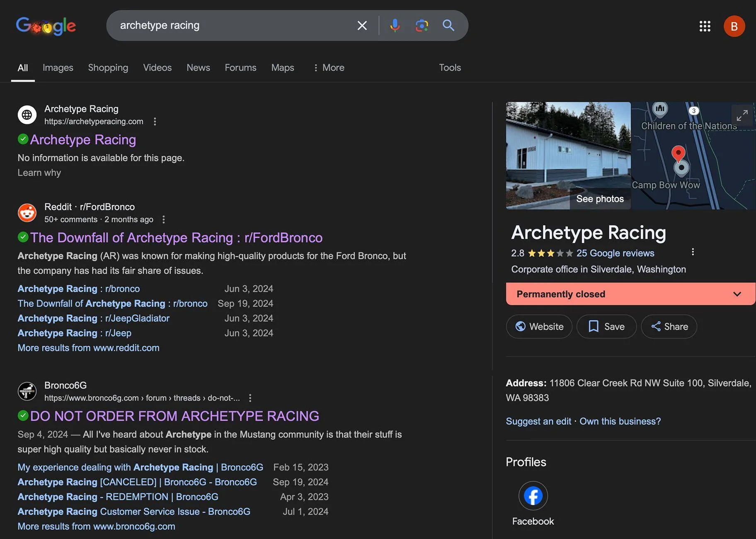The image size is (756, 539).
Task: Open The Downfall of Archetype Racing Reddit thread
Action: point(176,238)
